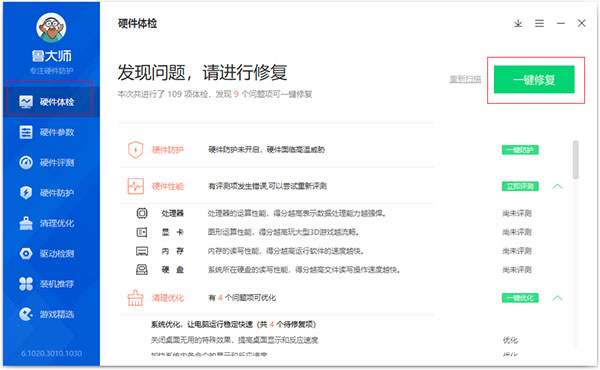Click the 有评测项发生错误 description text
Viewport: 600px width, 370px height.
[267, 186]
